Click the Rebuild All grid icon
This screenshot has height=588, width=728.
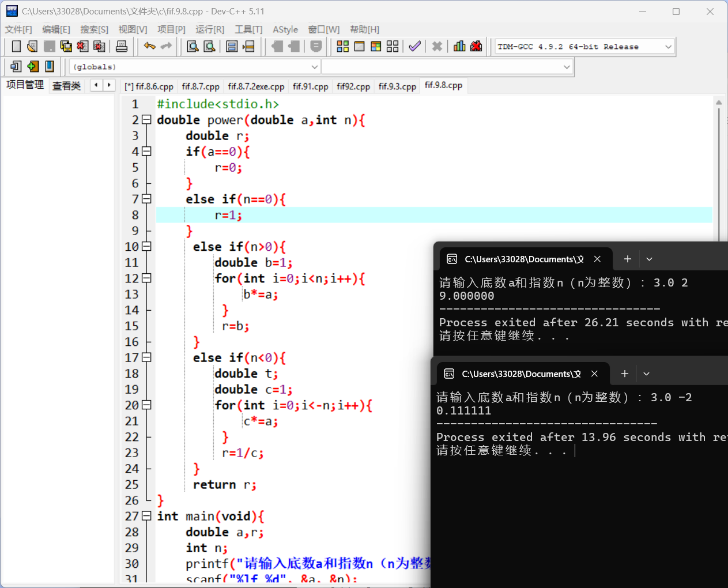coord(393,46)
